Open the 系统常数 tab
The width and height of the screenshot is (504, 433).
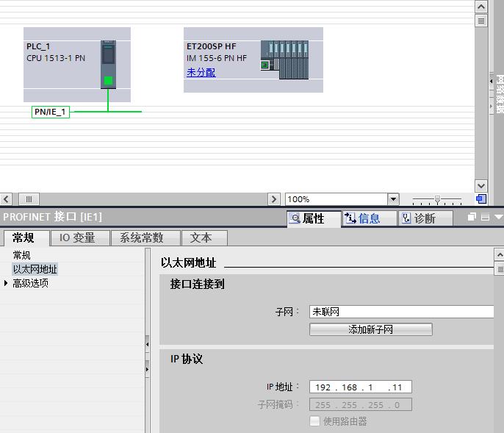(145, 238)
